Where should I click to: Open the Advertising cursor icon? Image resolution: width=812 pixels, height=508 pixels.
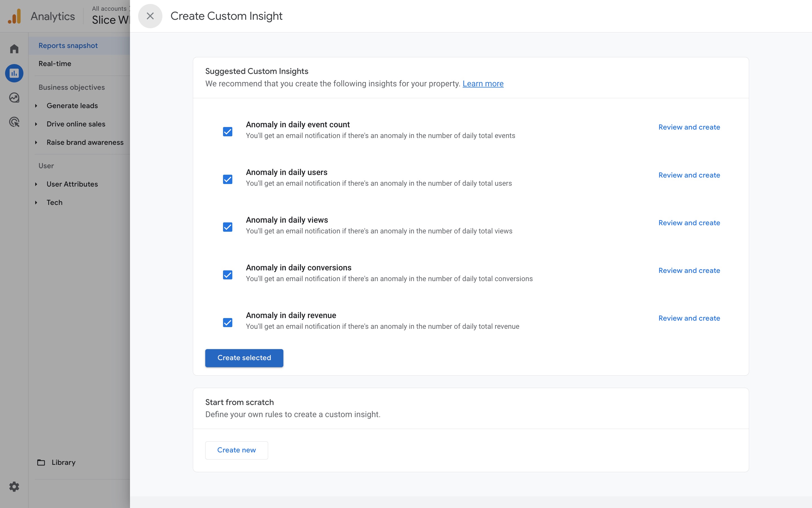[x=14, y=122]
